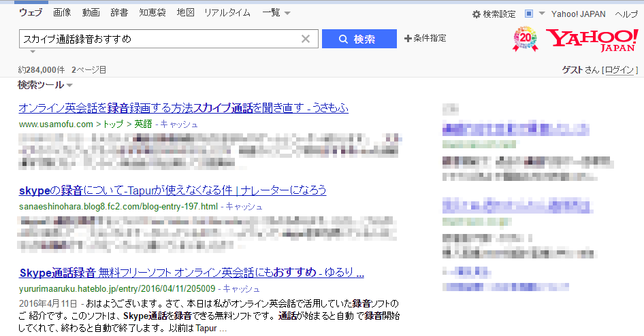This screenshot has width=644, height=336.
Task: Expand the dropdown arrow next to the blue square icon
Action: click(542, 14)
